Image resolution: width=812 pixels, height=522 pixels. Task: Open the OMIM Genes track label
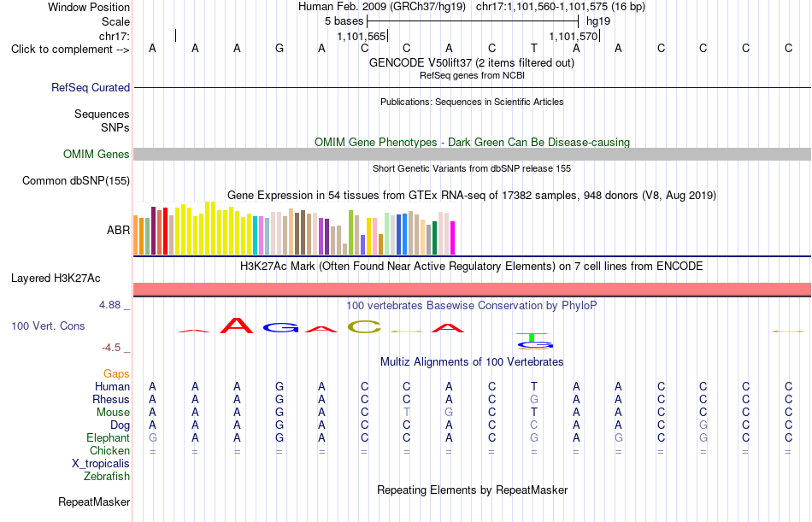coord(97,155)
